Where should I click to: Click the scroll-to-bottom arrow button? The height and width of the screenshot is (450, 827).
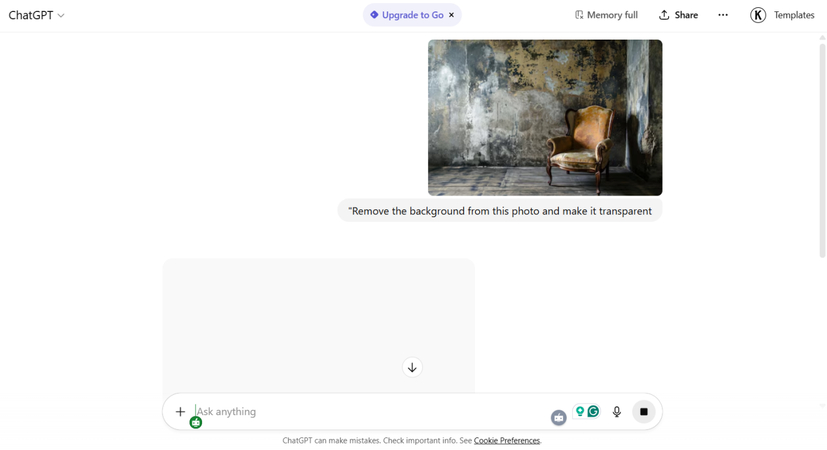coord(412,367)
